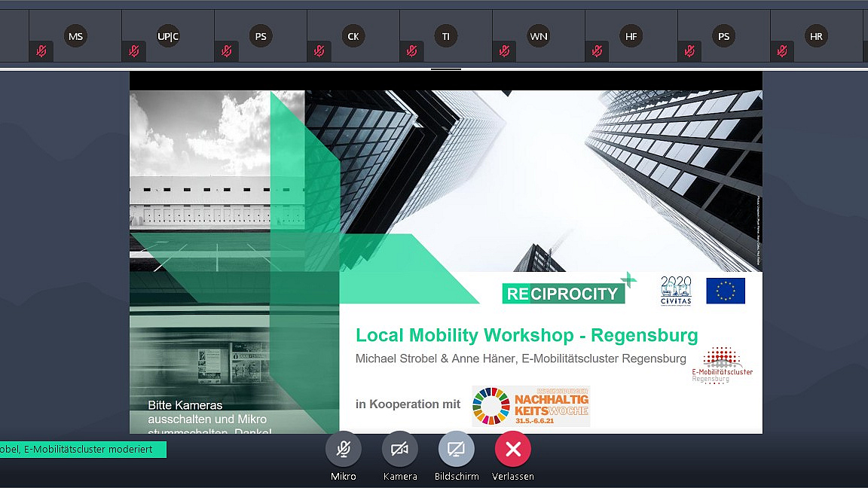
Task: Select participant HF avatar
Action: pos(631,36)
